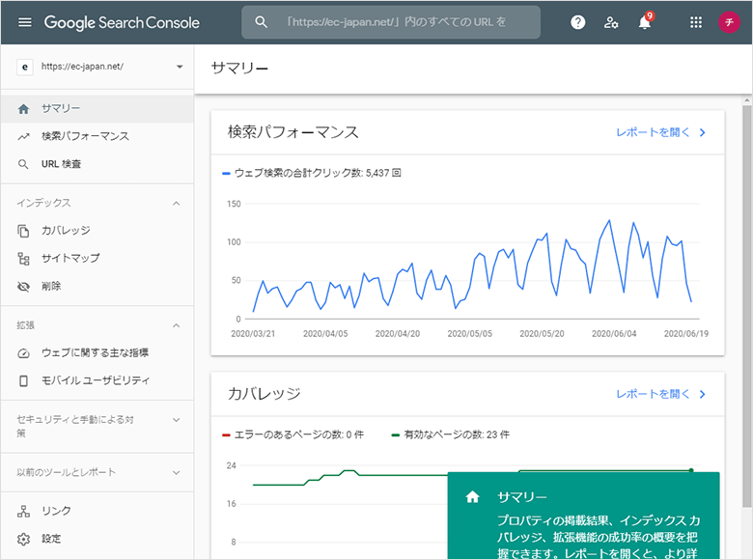Click the links network icon
753x560 pixels.
[x=23, y=512]
